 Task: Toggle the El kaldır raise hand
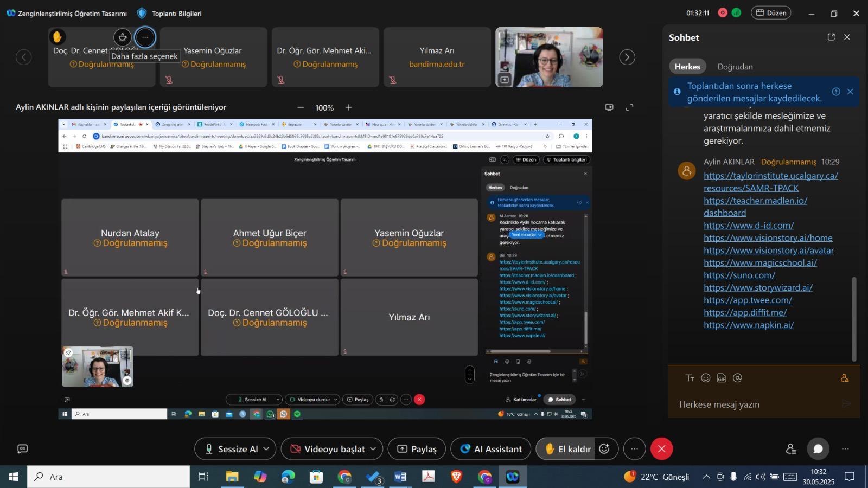click(x=567, y=449)
